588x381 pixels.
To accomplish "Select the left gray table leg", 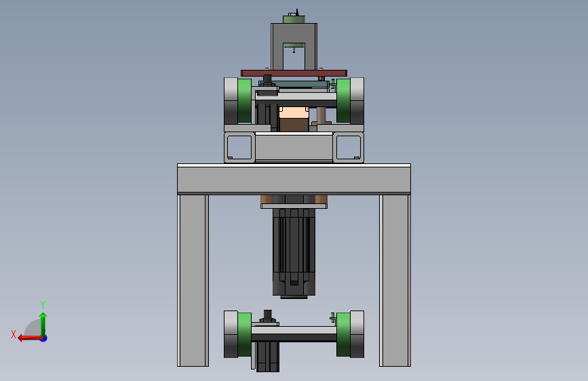I will pos(193,280).
